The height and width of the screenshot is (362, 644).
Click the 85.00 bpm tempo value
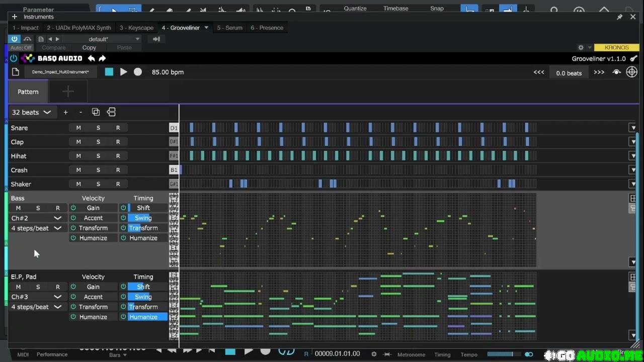point(168,72)
